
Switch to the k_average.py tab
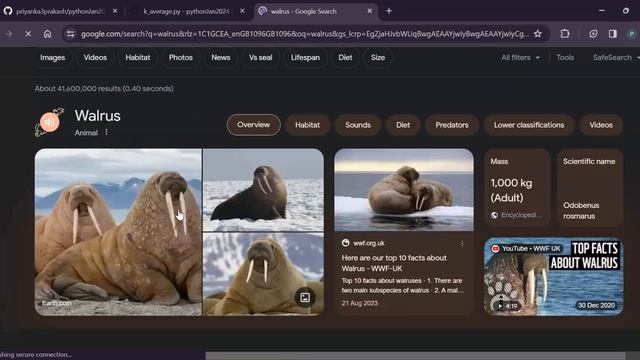(x=188, y=11)
